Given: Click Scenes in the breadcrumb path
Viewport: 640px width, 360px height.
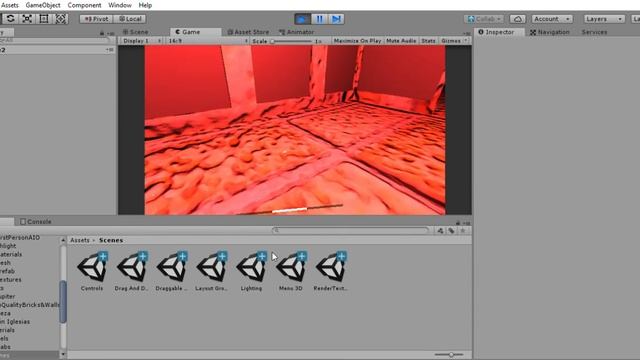Looking at the screenshot, I should 111,240.
